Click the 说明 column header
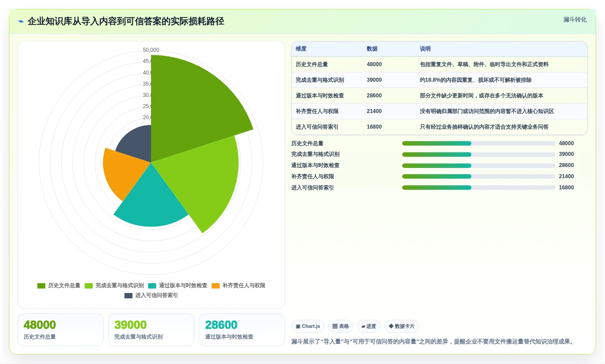605x364 pixels. 425,49
